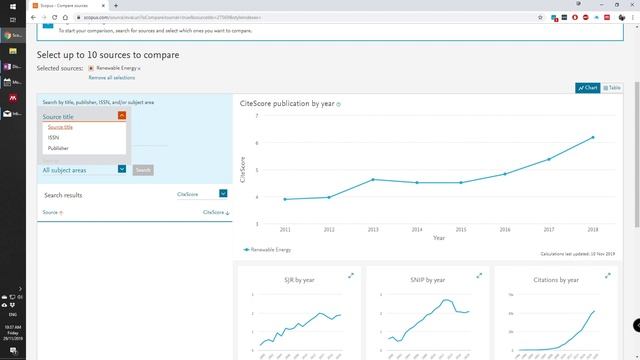Open the red rectangular extension icon

click(607, 18)
